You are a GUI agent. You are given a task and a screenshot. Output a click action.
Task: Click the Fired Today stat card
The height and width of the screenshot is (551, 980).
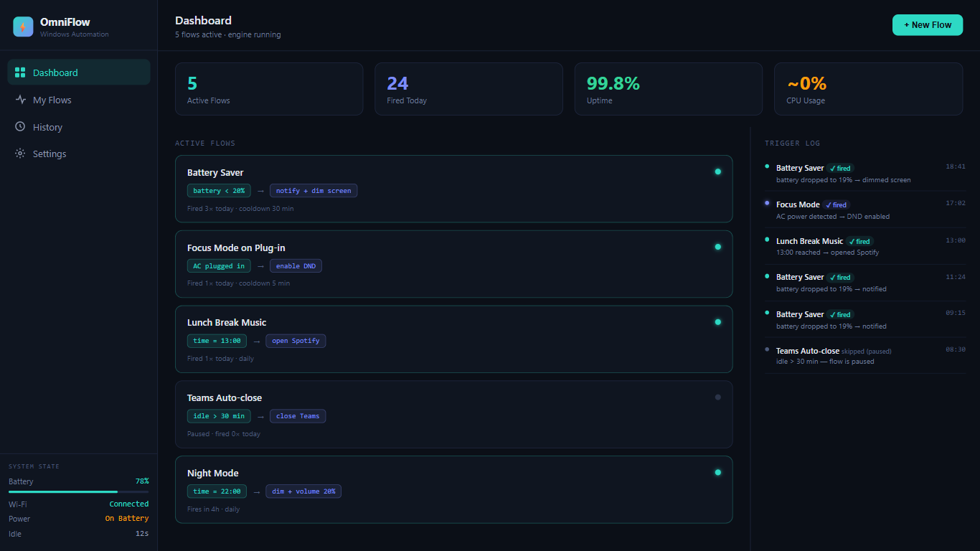[468, 89]
